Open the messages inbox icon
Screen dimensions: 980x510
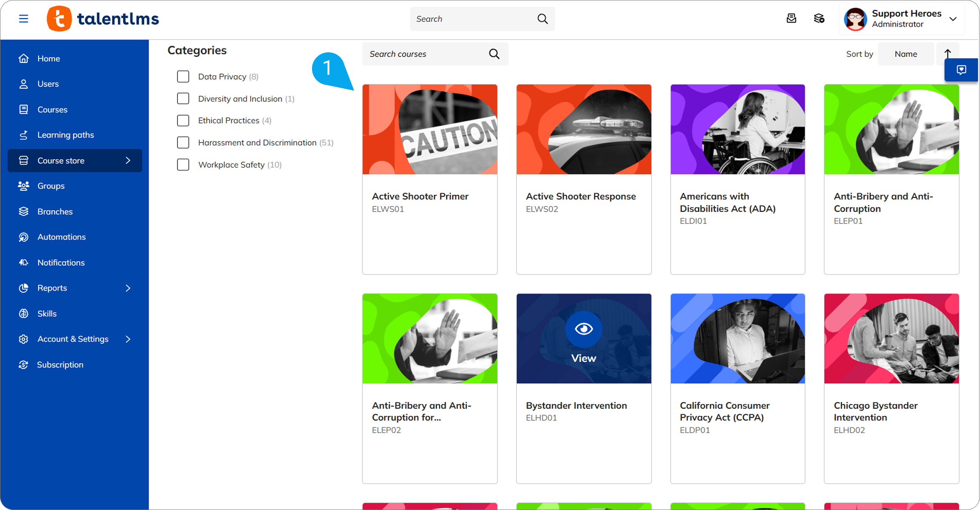tap(791, 19)
